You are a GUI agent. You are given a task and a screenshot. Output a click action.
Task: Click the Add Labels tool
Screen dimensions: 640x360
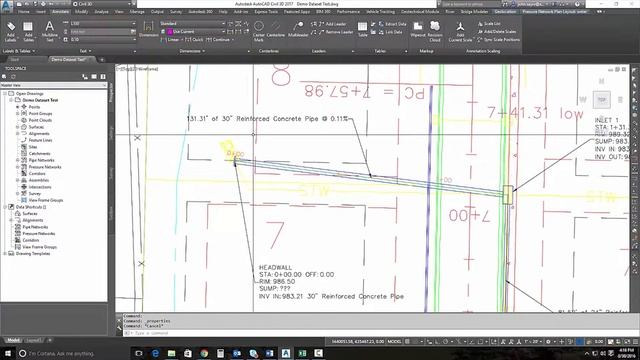coord(11,32)
